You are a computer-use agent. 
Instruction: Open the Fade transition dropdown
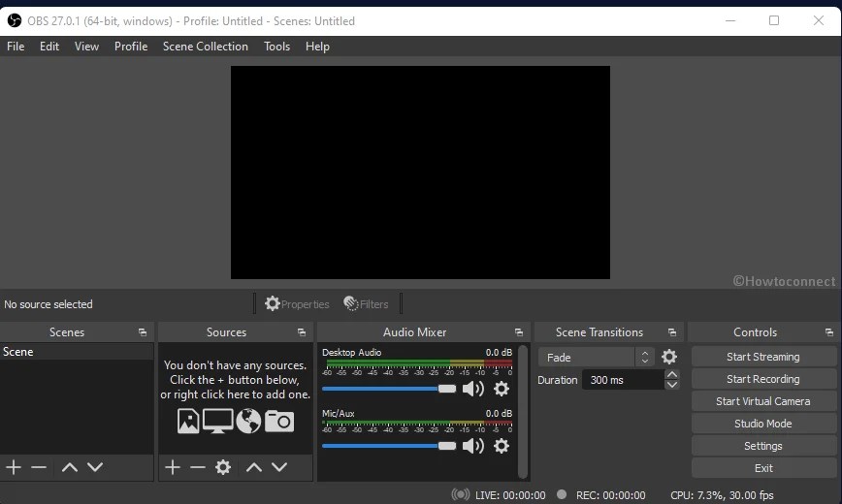[x=596, y=358]
